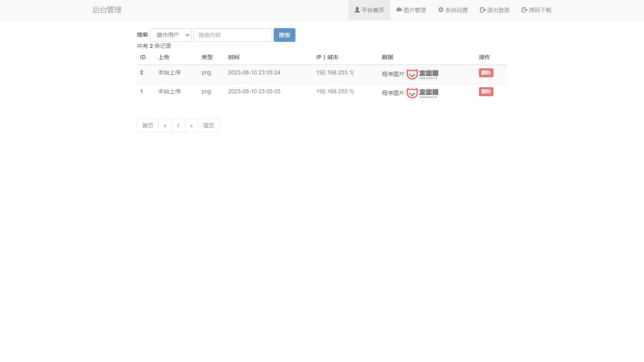The width and height of the screenshot is (644, 362).
Task: Select page 1 in pagination
Action: tap(178, 125)
